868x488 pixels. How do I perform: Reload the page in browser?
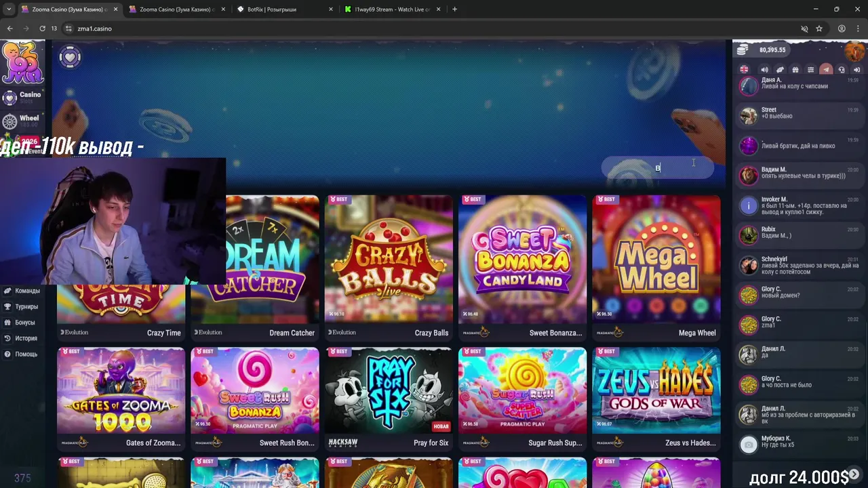click(x=42, y=28)
